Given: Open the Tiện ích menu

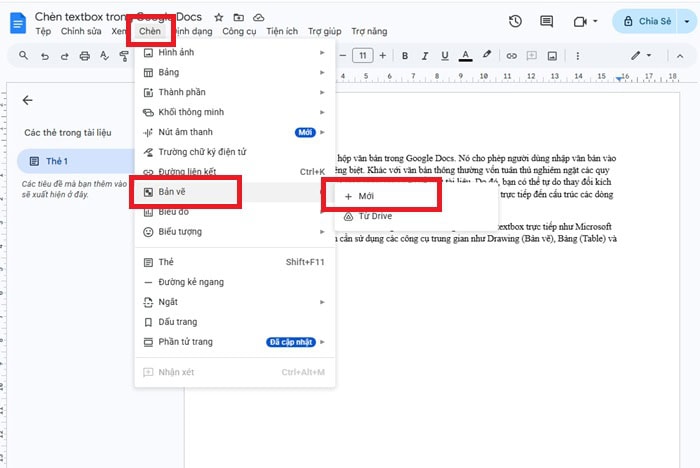Looking at the screenshot, I should coord(282,31).
